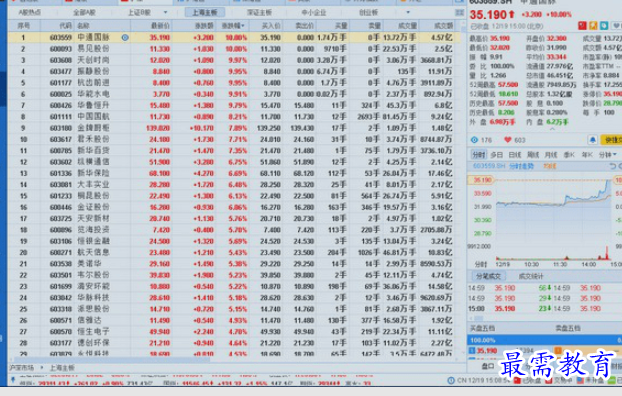Open the 成交统计 tab
The width and height of the screenshot is (622, 396).
tap(530, 277)
